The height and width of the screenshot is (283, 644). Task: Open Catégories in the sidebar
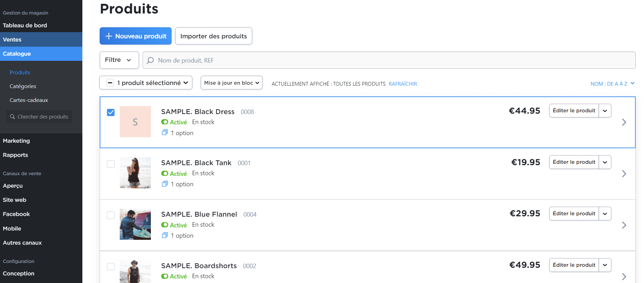23,86
